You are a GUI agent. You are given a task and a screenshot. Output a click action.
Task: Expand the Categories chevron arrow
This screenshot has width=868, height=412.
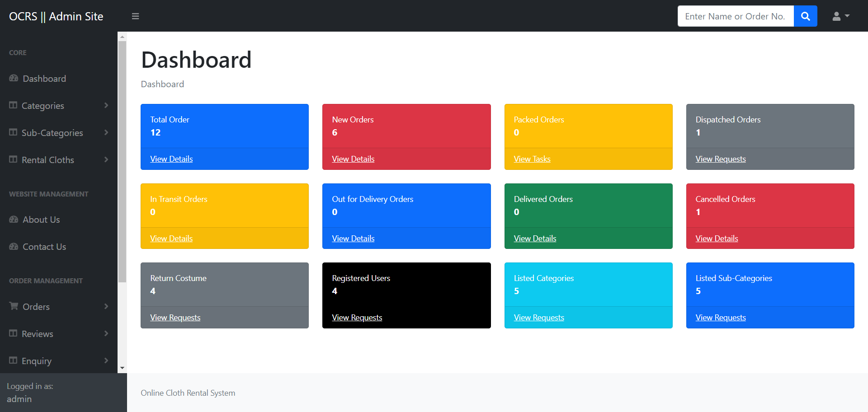pyautogui.click(x=106, y=105)
